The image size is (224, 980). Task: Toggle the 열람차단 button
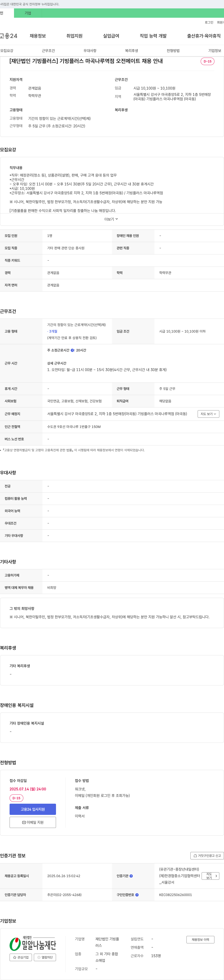pos(45,957)
